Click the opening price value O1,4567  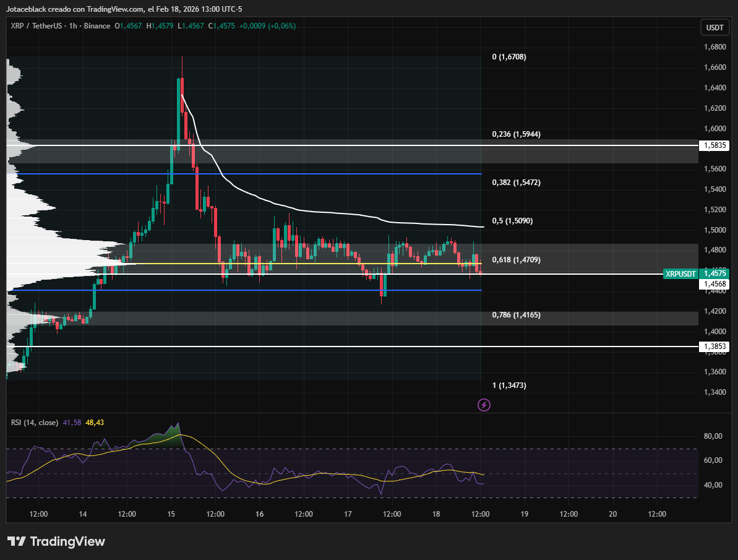(128, 26)
